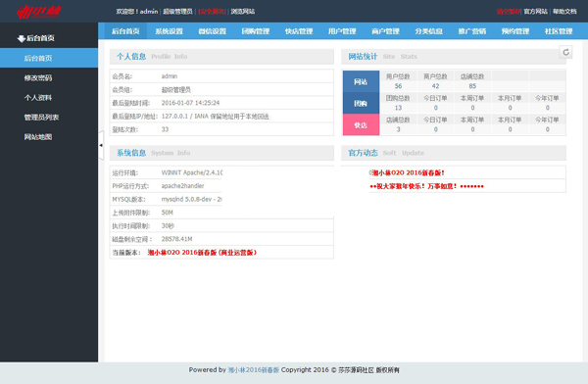Click the pink 快店 stats block
Screen dimensions: 588x384
361,124
